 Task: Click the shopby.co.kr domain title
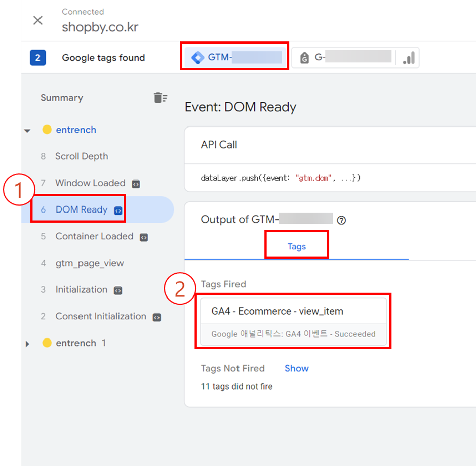[100, 27]
